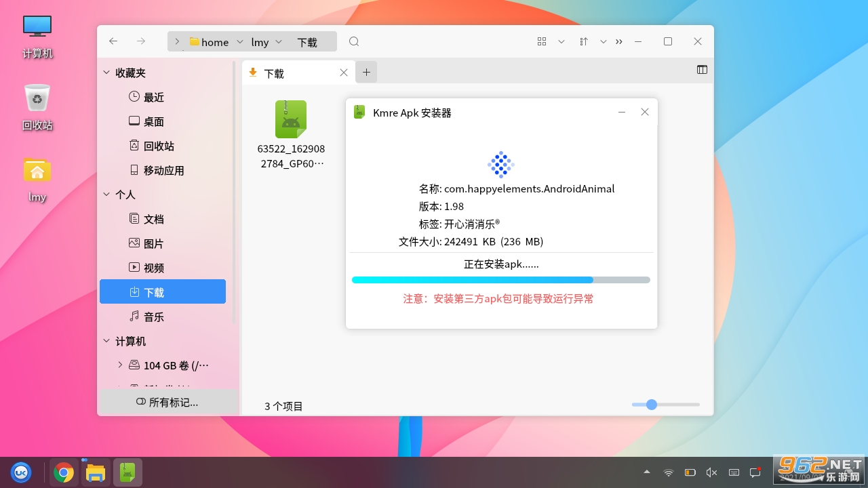The image size is (868, 488).
Task: Switch to the icon view mode
Action: (x=542, y=41)
